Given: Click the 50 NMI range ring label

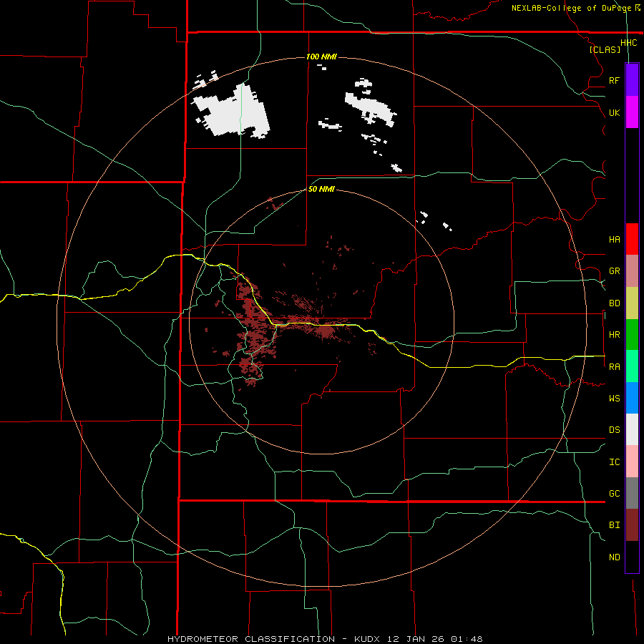Looking at the screenshot, I should 321,190.
